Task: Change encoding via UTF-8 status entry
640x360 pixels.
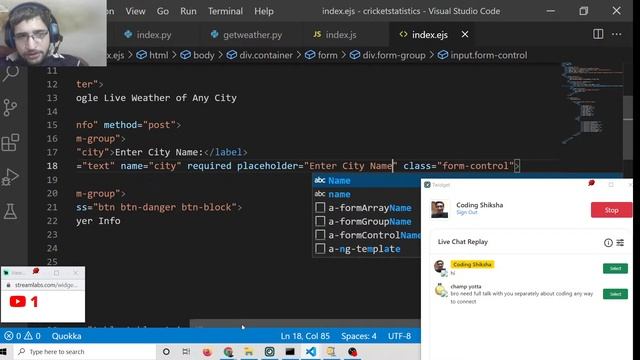Action: tap(399, 336)
